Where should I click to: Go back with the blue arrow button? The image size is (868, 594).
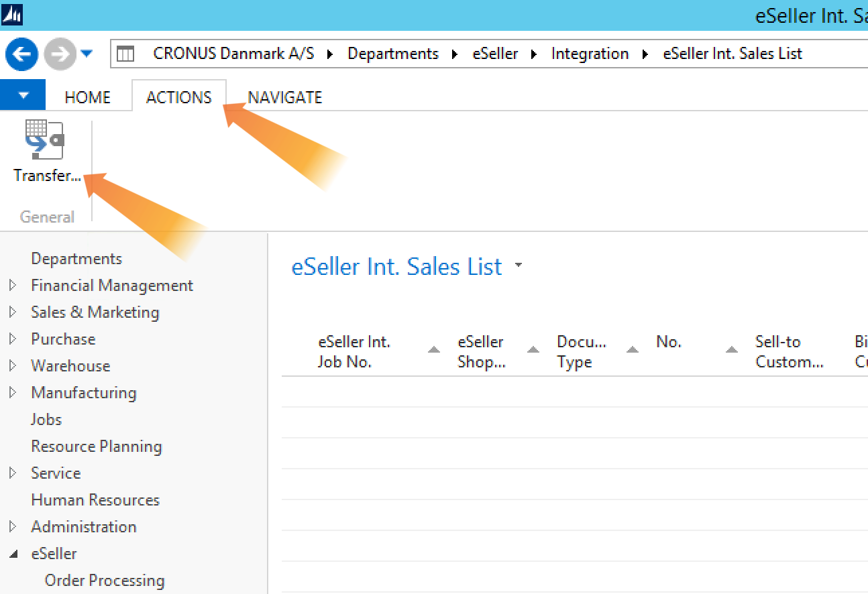(21, 54)
